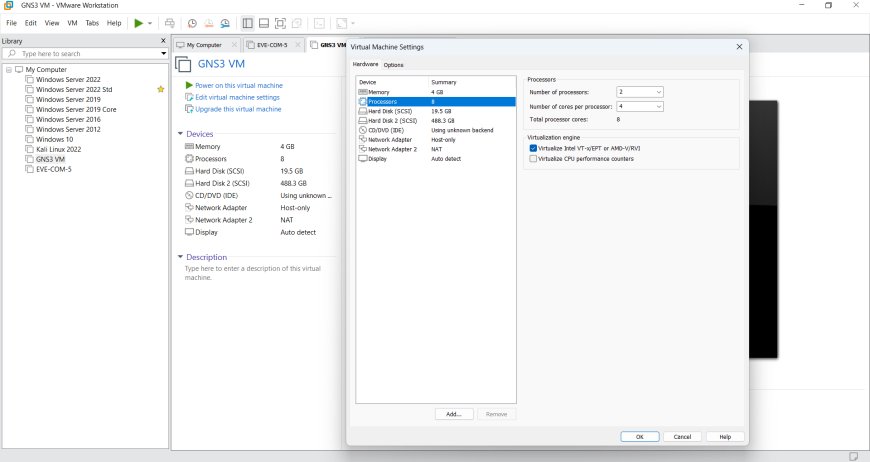This screenshot has height=462, width=870.
Task: Close the Virtual Machine Settings dialog
Action: 739,47
